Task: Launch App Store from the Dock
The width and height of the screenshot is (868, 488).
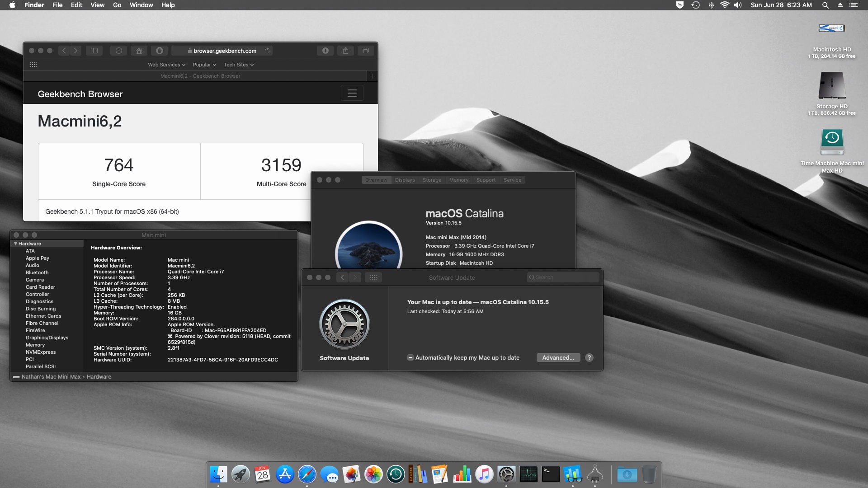Action: coord(285,474)
